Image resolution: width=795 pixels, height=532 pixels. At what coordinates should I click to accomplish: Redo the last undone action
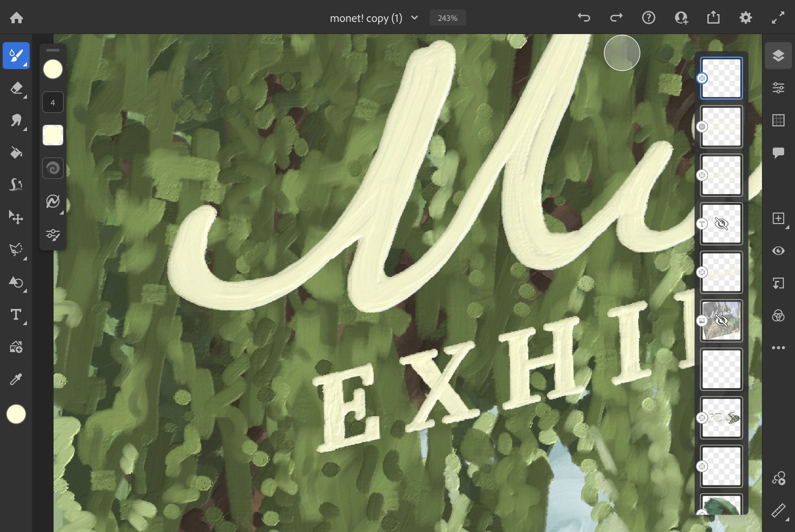point(616,17)
